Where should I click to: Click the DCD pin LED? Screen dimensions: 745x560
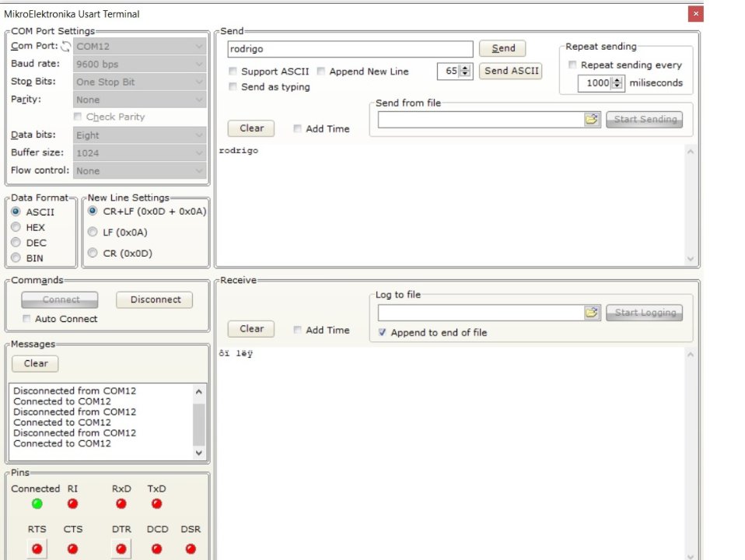point(156,549)
